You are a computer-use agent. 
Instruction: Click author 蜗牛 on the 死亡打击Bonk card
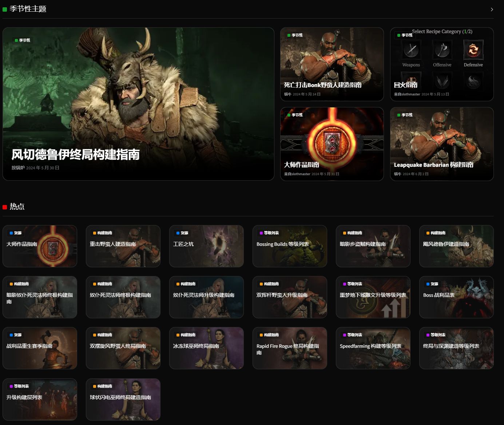point(287,94)
